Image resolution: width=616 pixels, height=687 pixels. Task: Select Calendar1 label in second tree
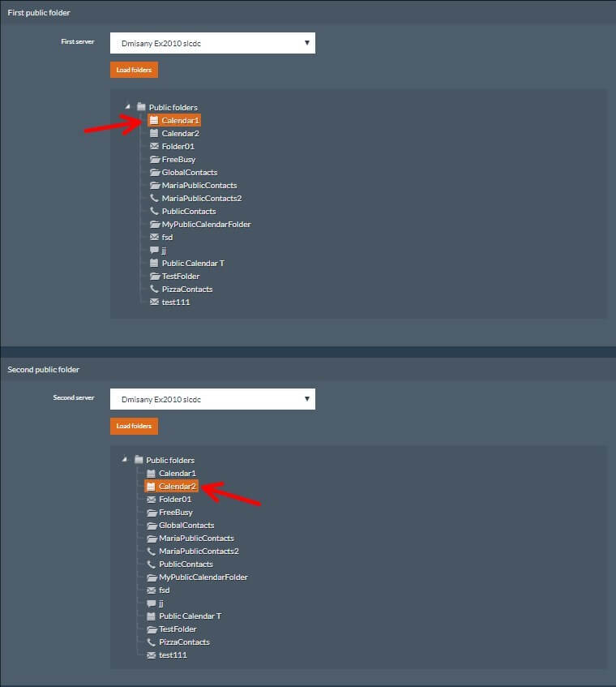pyautogui.click(x=178, y=473)
